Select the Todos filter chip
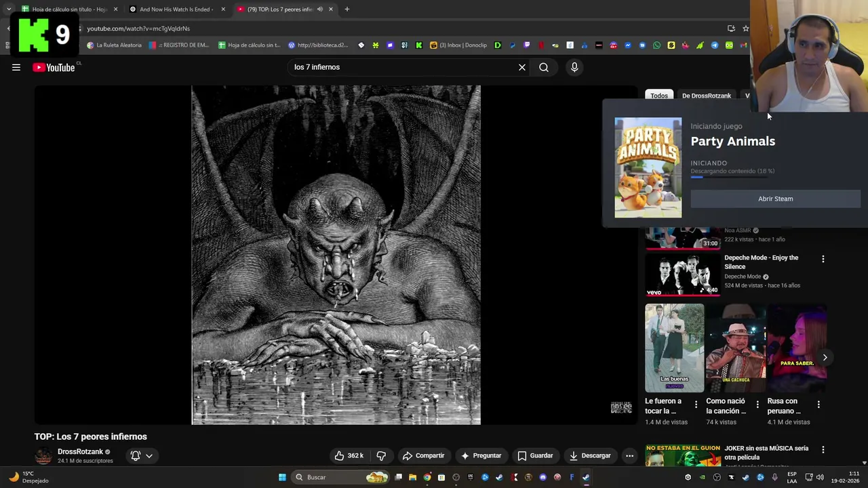 point(659,96)
